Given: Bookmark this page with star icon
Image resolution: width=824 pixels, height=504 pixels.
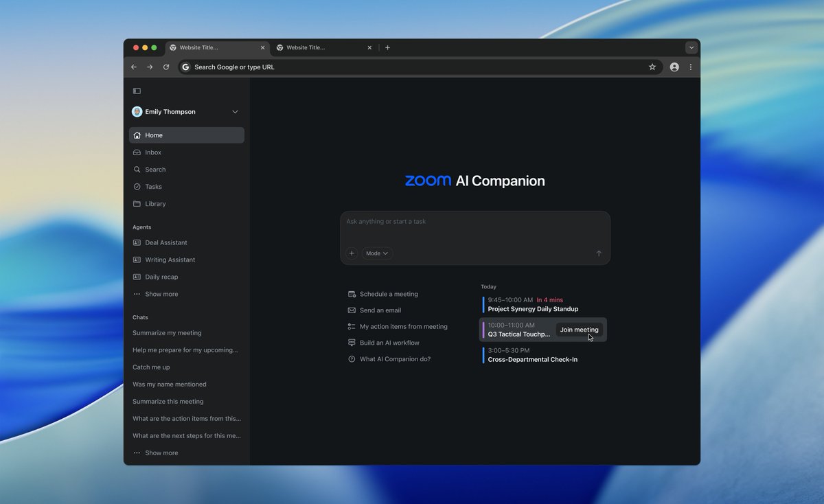Looking at the screenshot, I should (x=652, y=67).
